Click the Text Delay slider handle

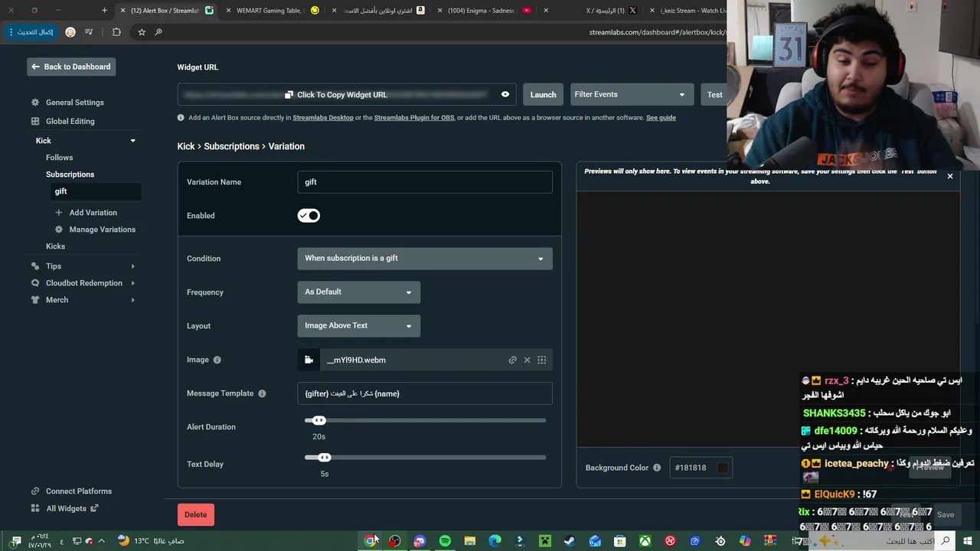tap(325, 458)
